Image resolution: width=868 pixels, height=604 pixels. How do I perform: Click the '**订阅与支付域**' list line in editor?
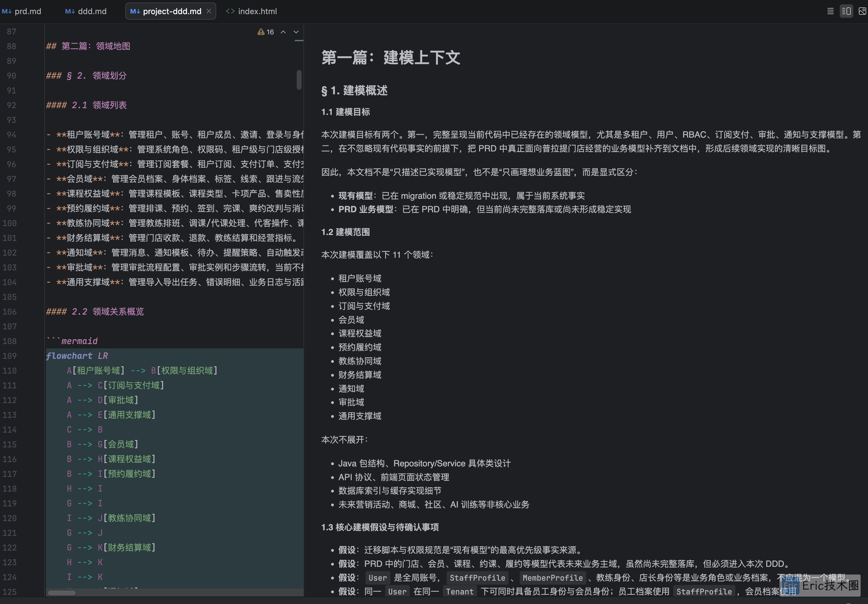(x=175, y=164)
